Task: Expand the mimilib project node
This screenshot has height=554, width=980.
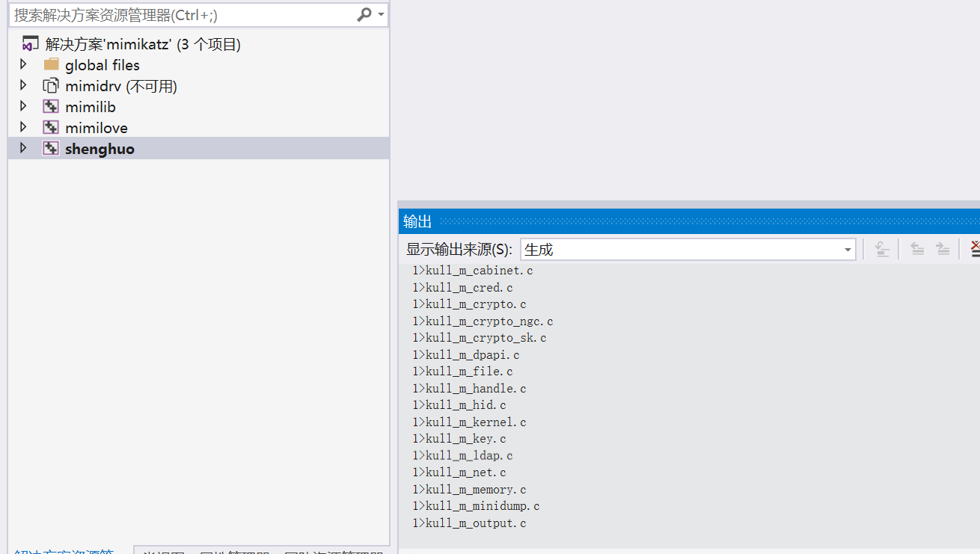Action: click(x=23, y=106)
